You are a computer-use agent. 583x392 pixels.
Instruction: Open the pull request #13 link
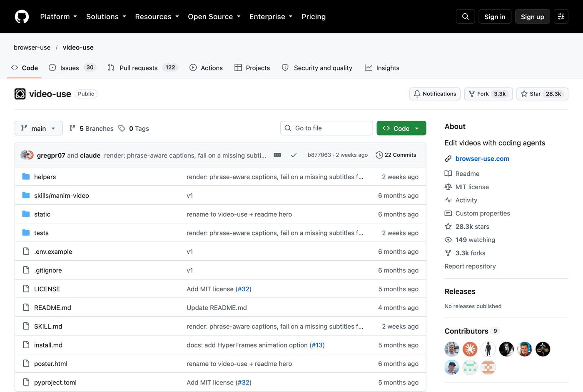[x=317, y=345]
